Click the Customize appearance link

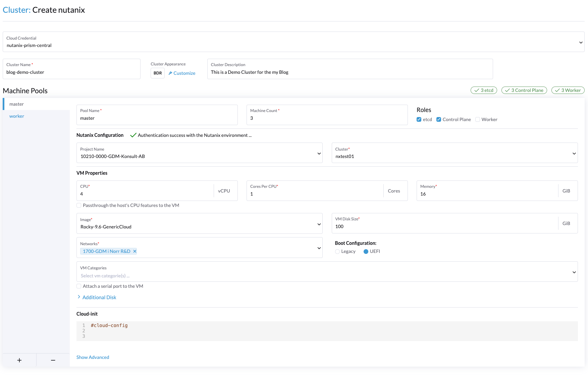point(182,73)
